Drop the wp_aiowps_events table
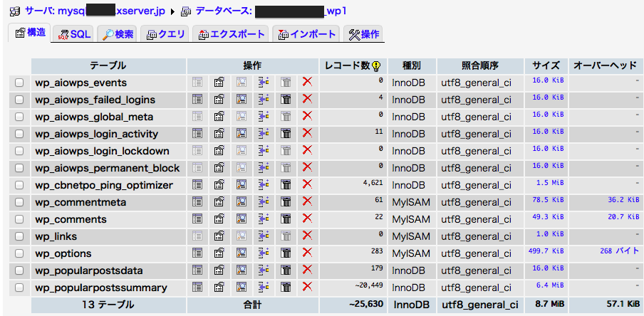 pyautogui.click(x=307, y=83)
